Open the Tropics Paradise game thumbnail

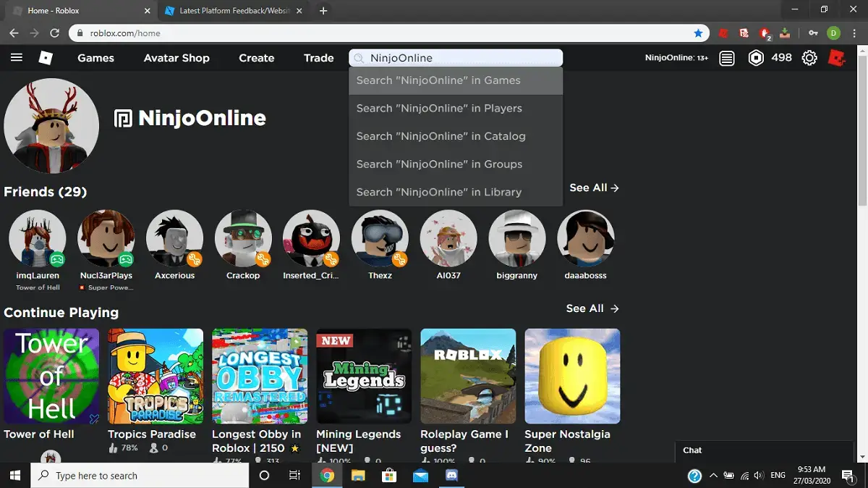click(156, 376)
